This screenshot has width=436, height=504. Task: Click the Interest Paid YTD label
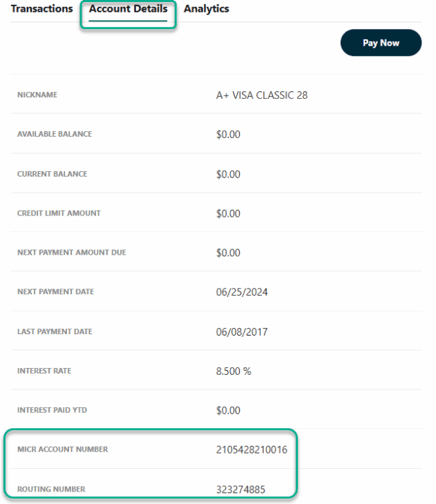(52, 411)
